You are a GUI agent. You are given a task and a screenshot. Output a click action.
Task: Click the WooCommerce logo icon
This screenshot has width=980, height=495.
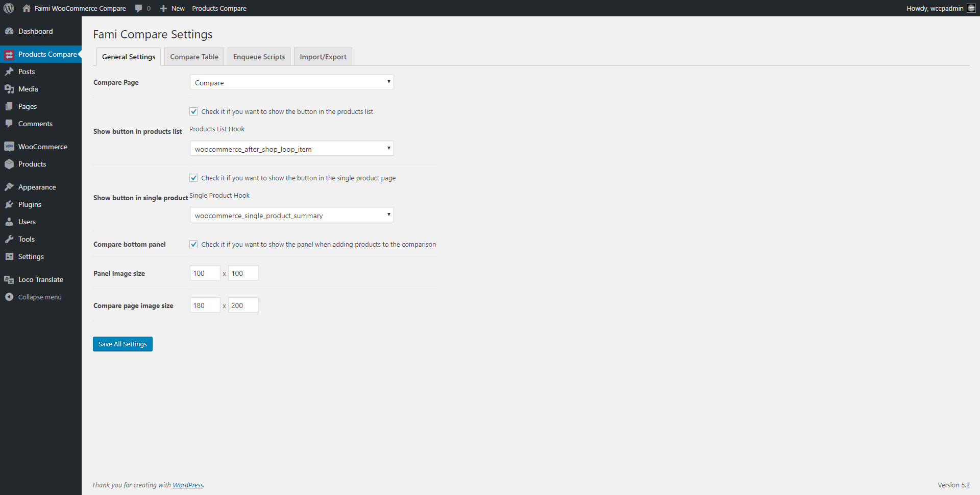point(9,147)
